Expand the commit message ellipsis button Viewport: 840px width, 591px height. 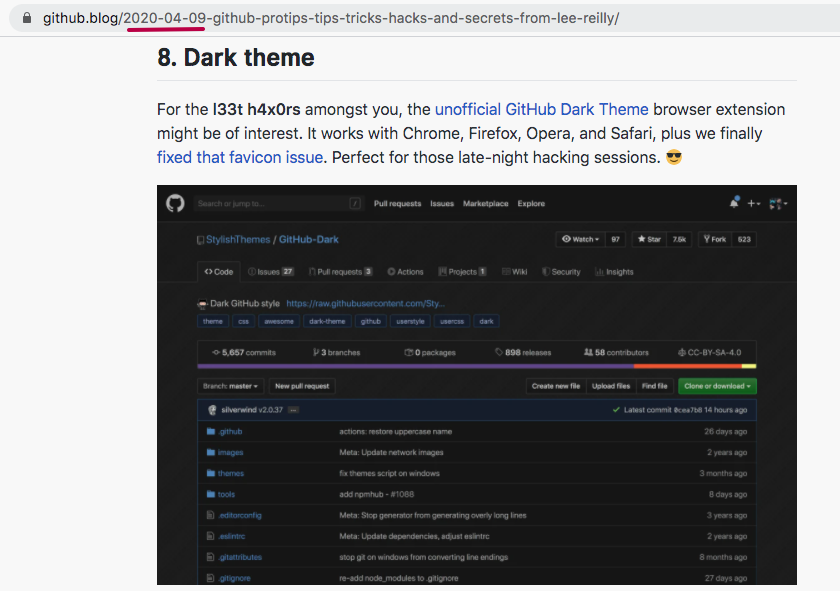293,410
